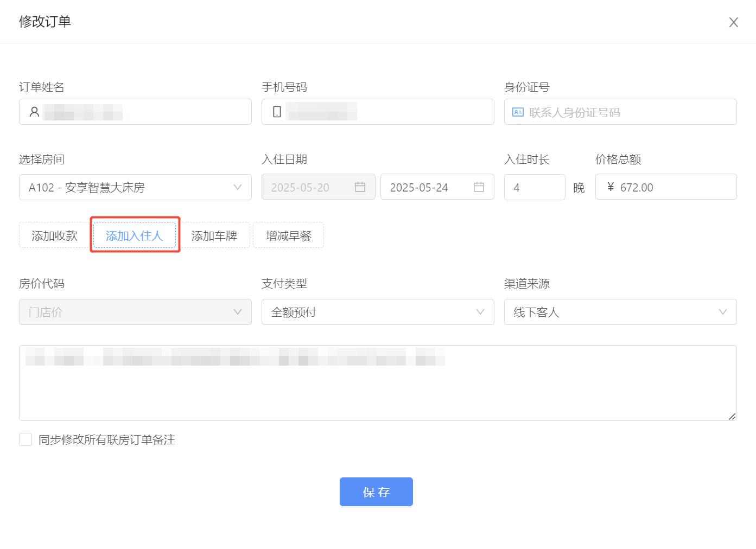Click the 添加收款 button
The height and width of the screenshot is (549, 756).
coord(54,235)
